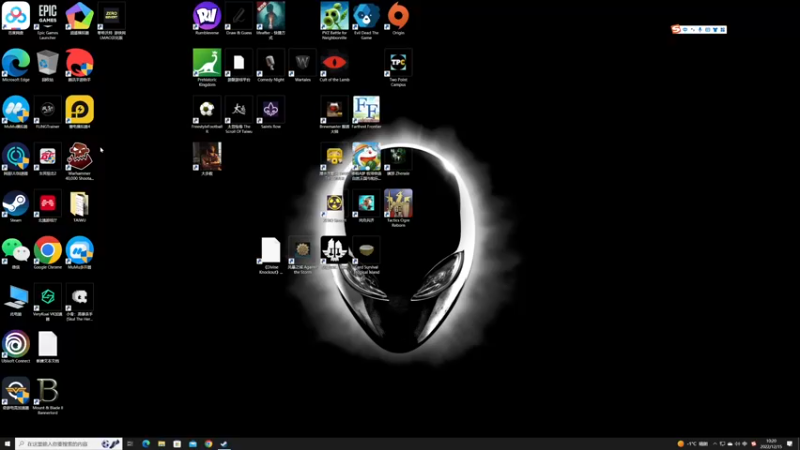Image resolution: width=800 pixels, height=450 pixels.
Task: Open the Windows Start menu
Action: [7, 444]
